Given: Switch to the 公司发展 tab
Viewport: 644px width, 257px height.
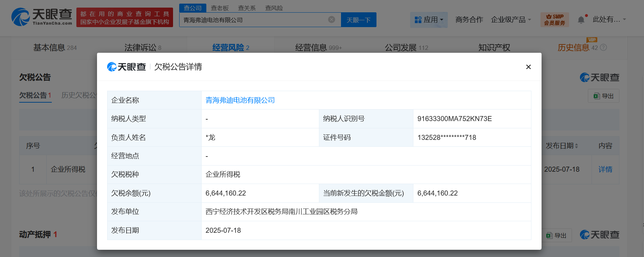Looking at the screenshot, I should pyautogui.click(x=406, y=48).
